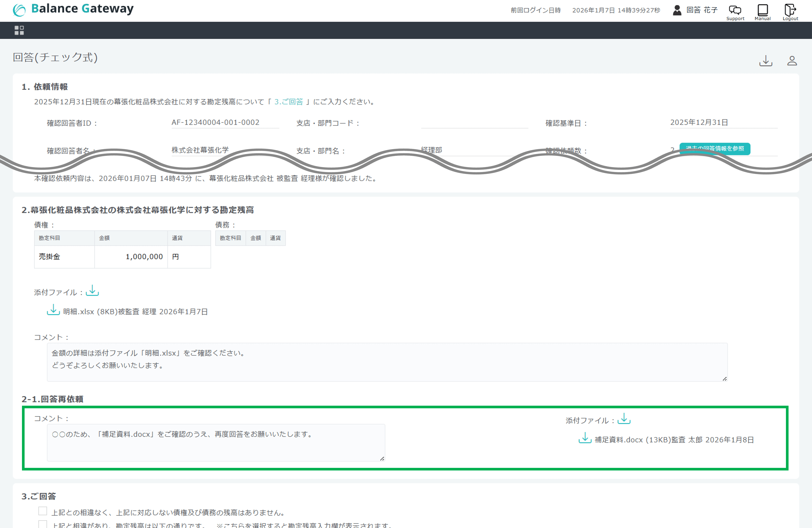Follow the 3.ご回答 link
The height and width of the screenshot is (528, 812).
click(x=289, y=102)
